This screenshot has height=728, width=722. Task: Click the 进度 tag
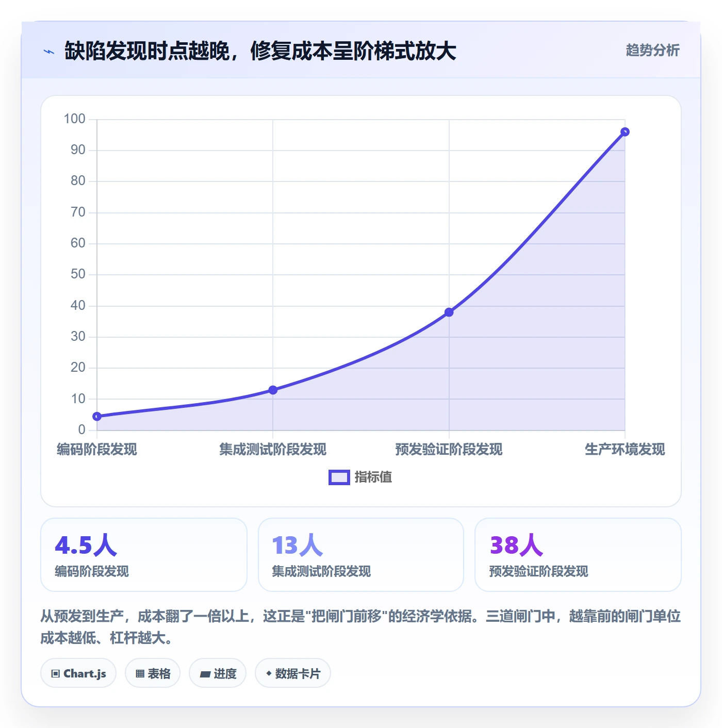tap(218, 673)
